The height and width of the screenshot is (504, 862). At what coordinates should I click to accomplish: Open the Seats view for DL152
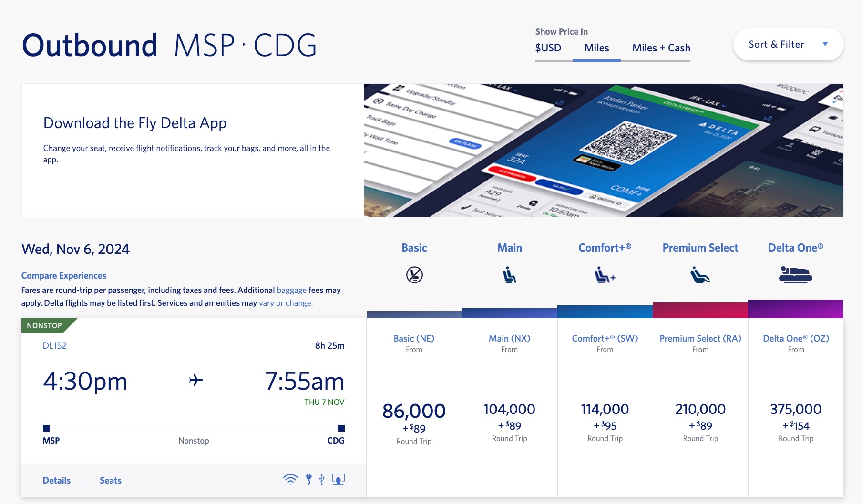(x=110, y=480)
